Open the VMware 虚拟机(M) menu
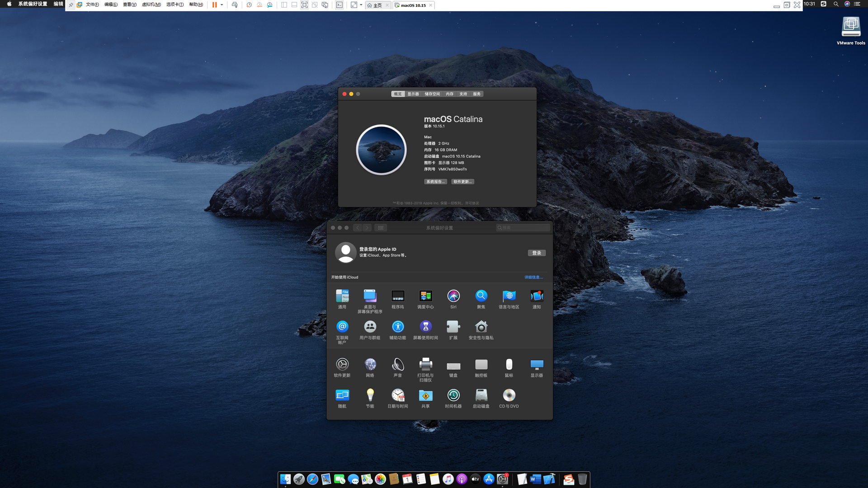The width and height of the screenshot is (868, 488). [x=151, y=5]
